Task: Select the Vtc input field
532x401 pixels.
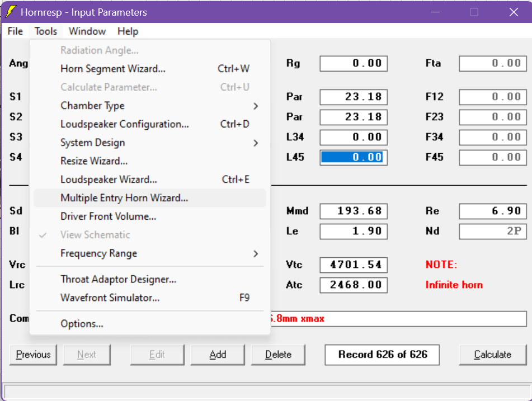Action: point(354,265)
